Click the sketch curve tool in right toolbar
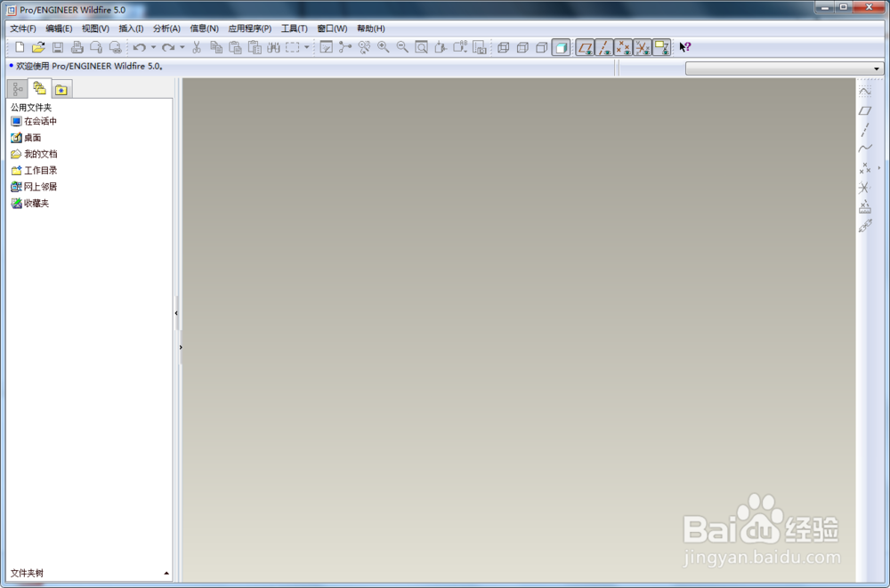Screen dimensions: 890x588 (864, 92)
